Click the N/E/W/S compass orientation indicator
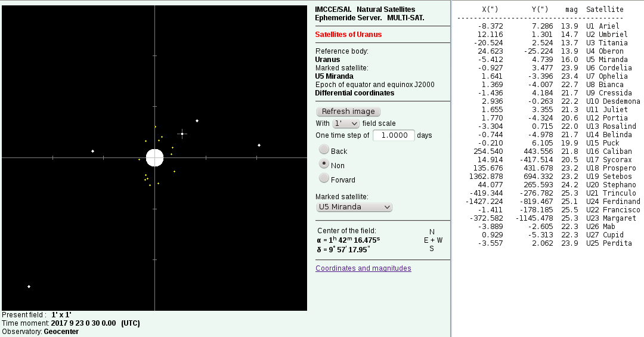This screenshot has width=644, height=337. coord(432,240)
